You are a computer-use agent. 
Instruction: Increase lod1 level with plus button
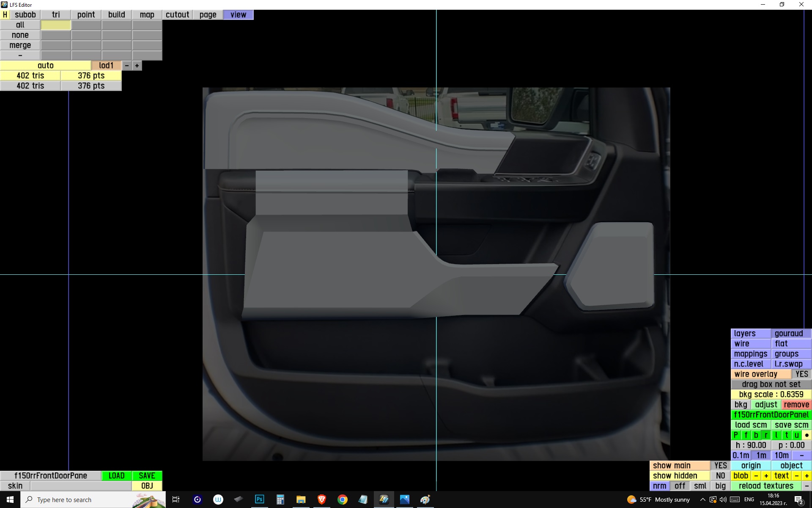[137, 66]
